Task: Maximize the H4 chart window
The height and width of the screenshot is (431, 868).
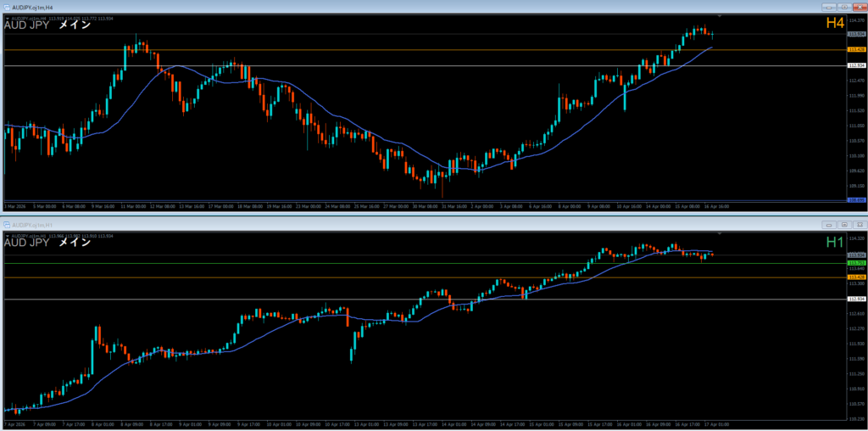Action: pos(843,7)
